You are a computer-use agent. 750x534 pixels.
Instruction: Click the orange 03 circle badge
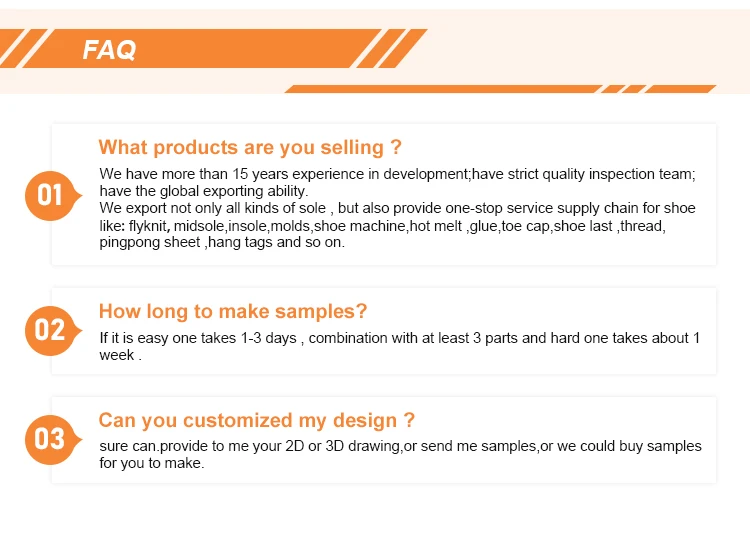[x=50, y=438]
